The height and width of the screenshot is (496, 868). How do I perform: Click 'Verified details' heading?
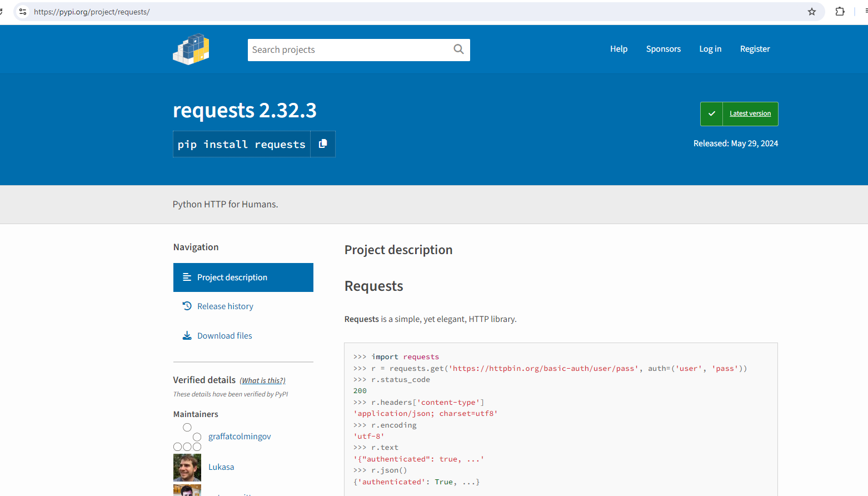204,380
